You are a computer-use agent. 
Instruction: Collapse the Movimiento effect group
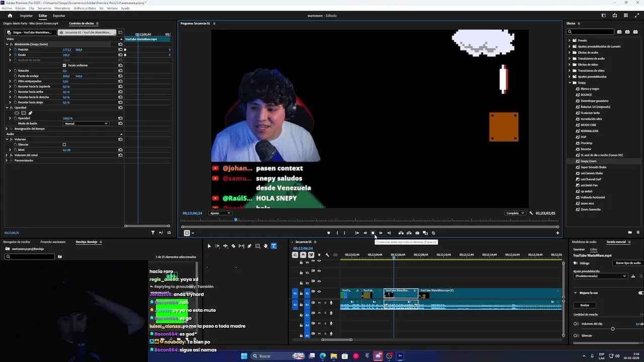(7, 44)
